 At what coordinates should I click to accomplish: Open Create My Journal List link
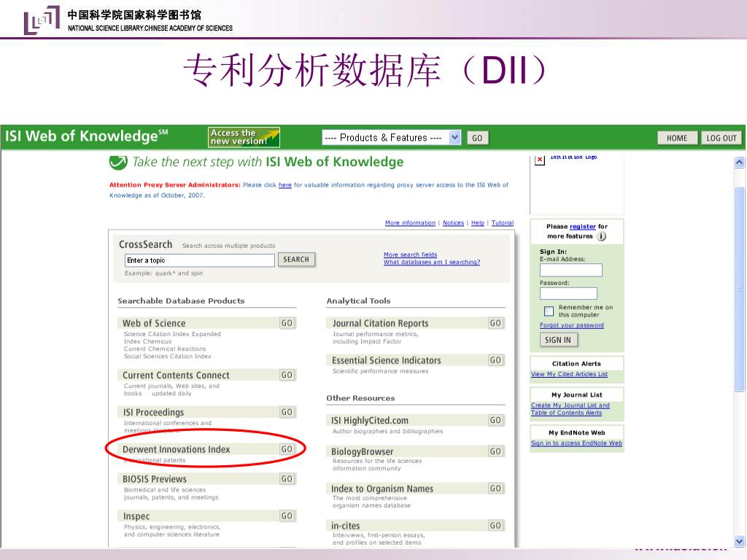click(x=570, y=409)
